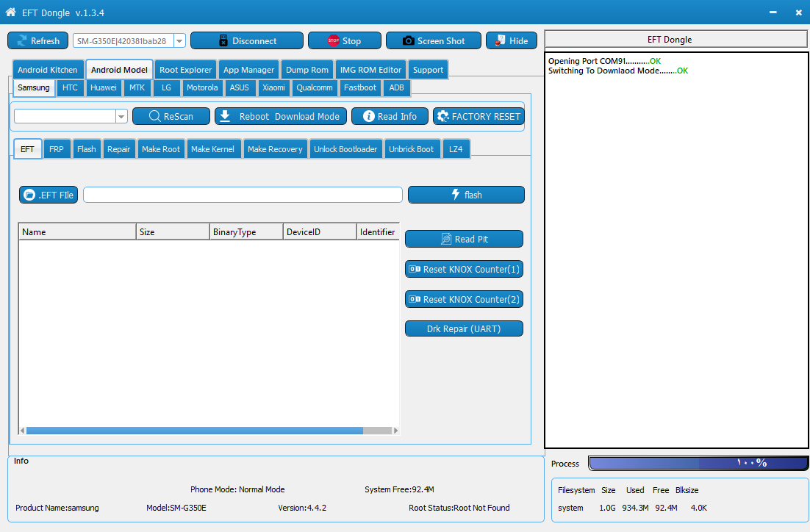Click the Read Pit icon
810x532 pixels.
446,239
